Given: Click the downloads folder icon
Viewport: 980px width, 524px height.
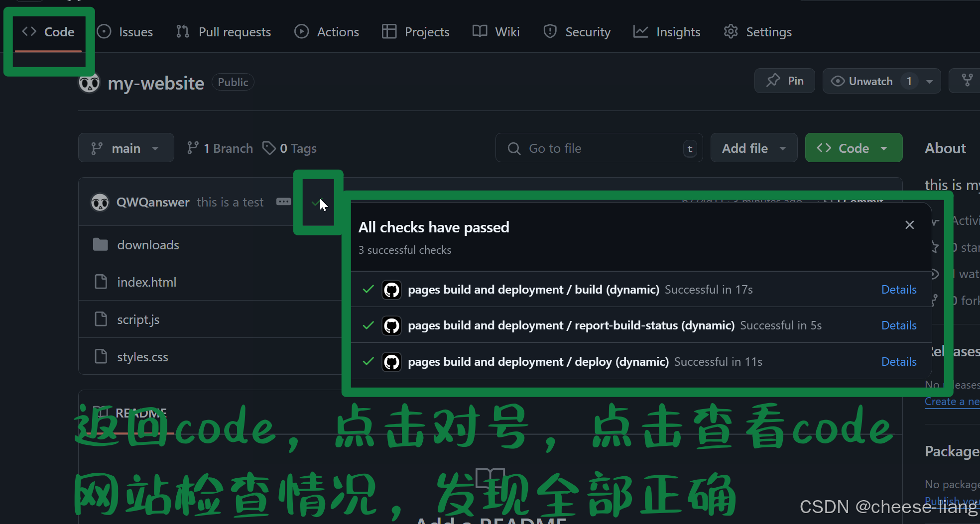Looking at the screenshot, I should pyautogui.click(x=101, y=244).
